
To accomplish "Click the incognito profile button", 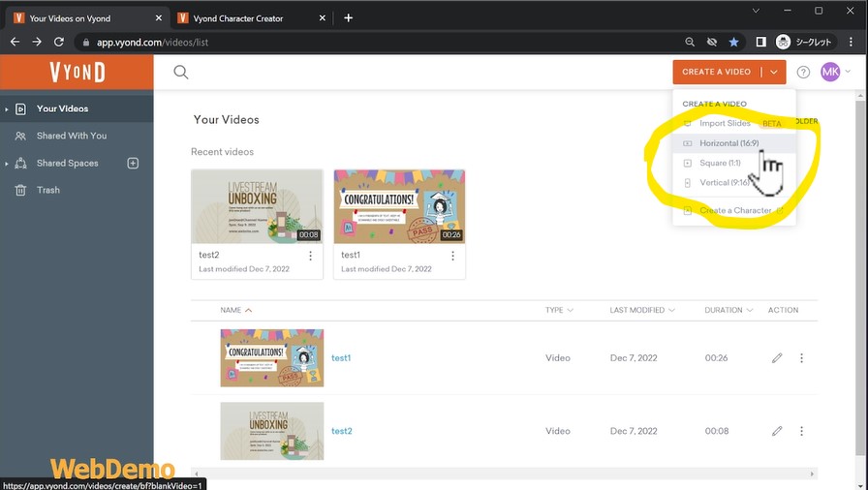I will [x=804, y=42].
